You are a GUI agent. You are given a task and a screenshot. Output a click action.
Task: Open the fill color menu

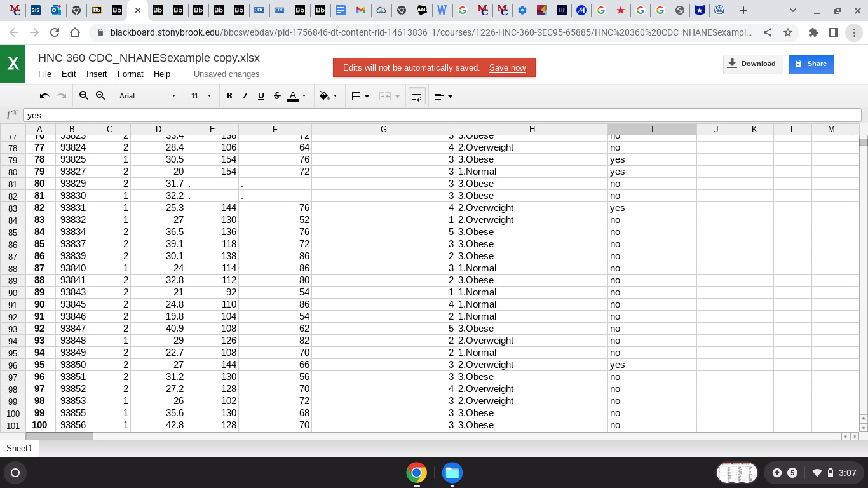pyautogui.click(x=327, y=96)
